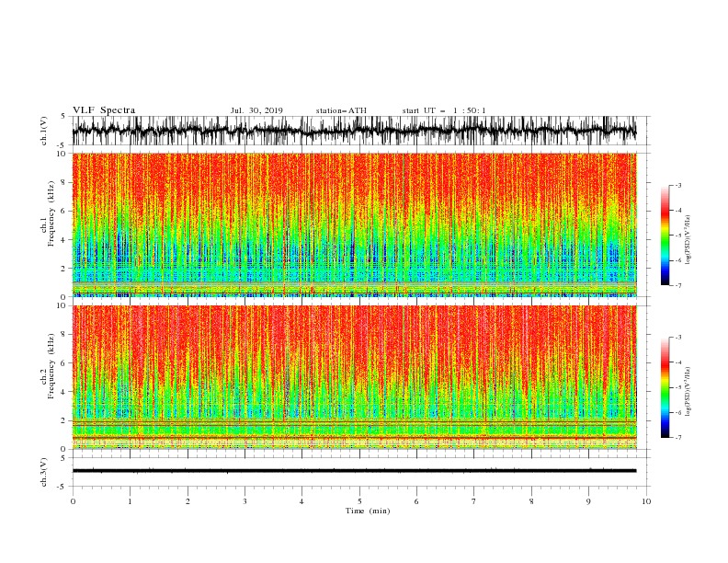Click inside the ch.1 voltage waveform trace
Viewport: 728px width, 563px height.
pos(354,131)
